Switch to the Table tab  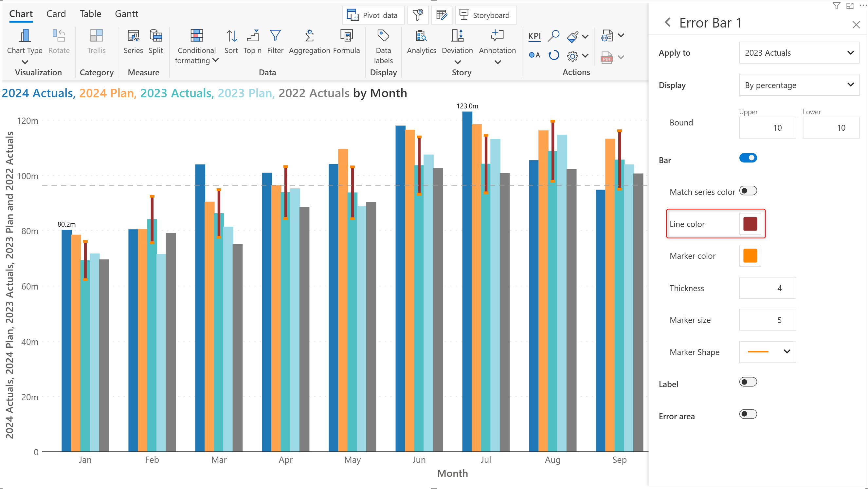point(90,14)
